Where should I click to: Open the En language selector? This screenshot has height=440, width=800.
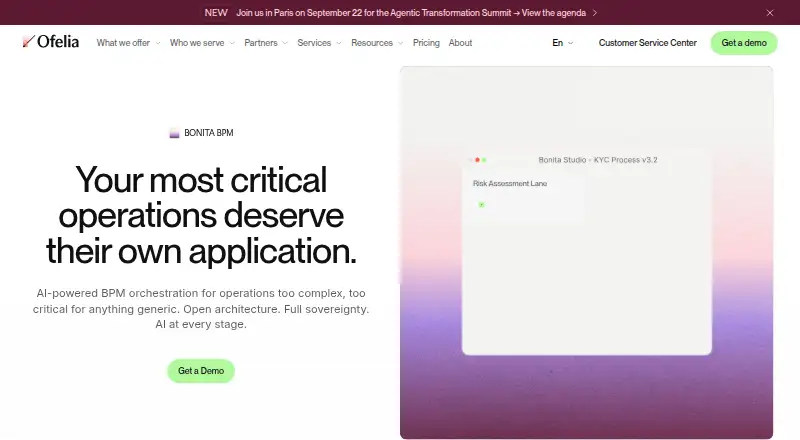coord(558,43)
